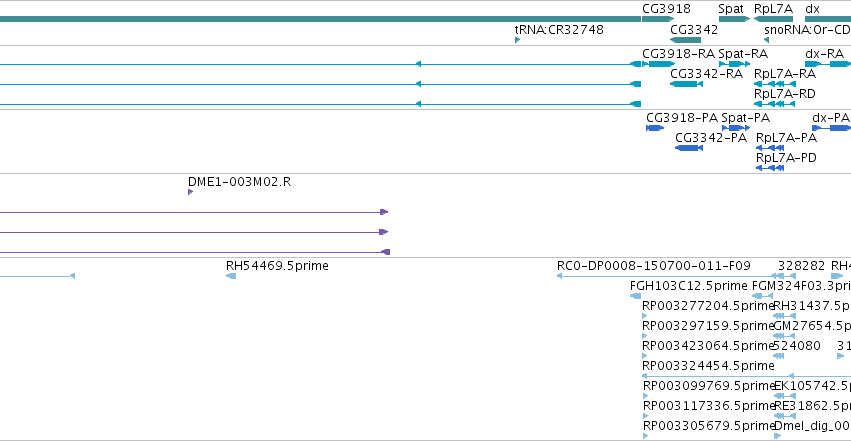Select the snoRNA:Or-CD gene label
This screenshot has height=441, width=851.
[807, 30]
